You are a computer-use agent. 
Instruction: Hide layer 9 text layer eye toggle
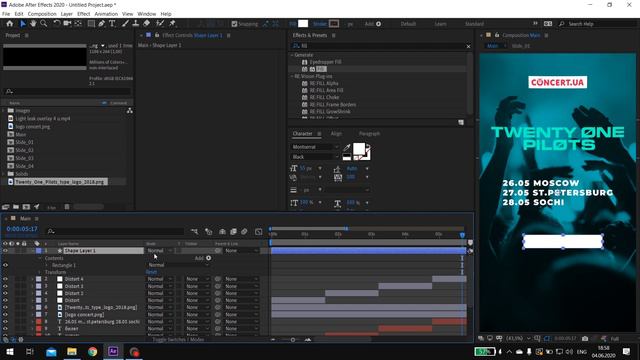coord(5,329)
